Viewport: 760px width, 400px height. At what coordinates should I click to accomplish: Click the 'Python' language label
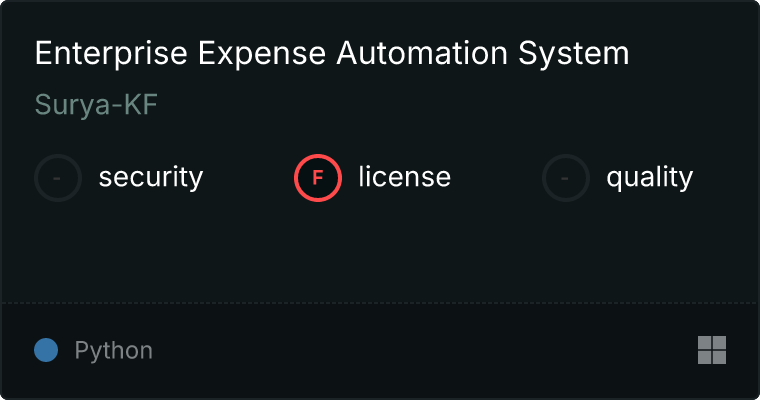[x=114, y=351]
